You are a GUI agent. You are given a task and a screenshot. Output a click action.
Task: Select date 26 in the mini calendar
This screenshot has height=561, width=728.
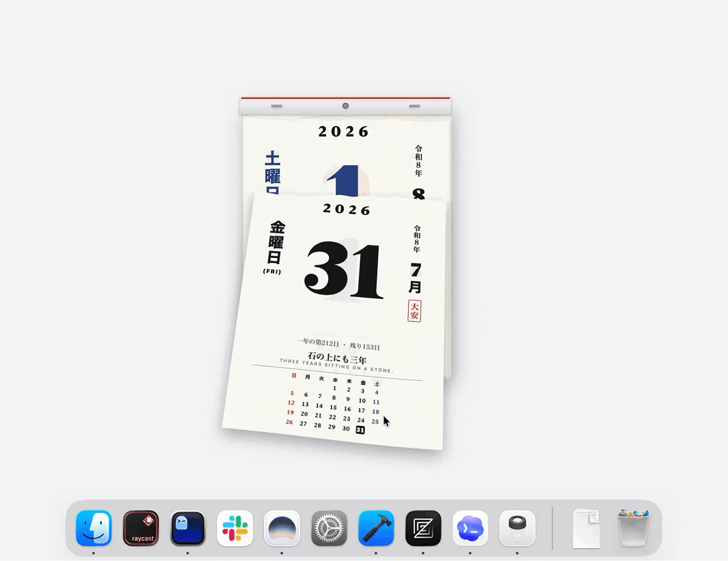[289, 422]
